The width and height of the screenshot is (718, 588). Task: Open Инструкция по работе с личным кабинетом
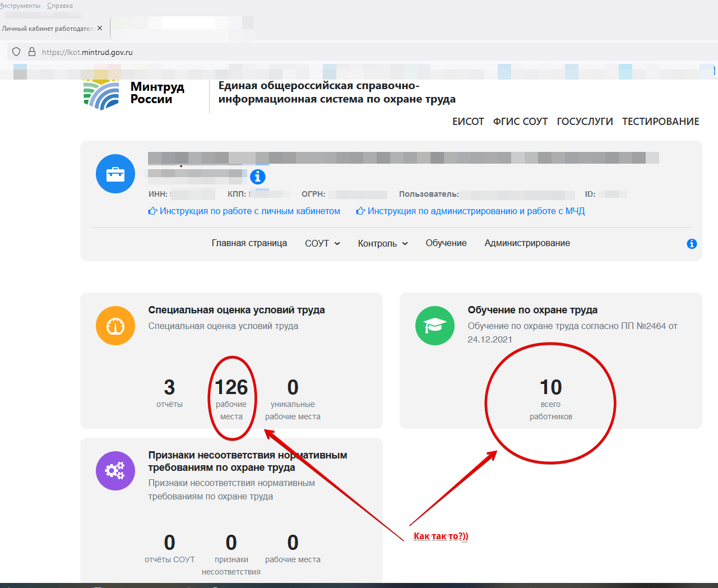pyautogui.click(x=244, y=211)
